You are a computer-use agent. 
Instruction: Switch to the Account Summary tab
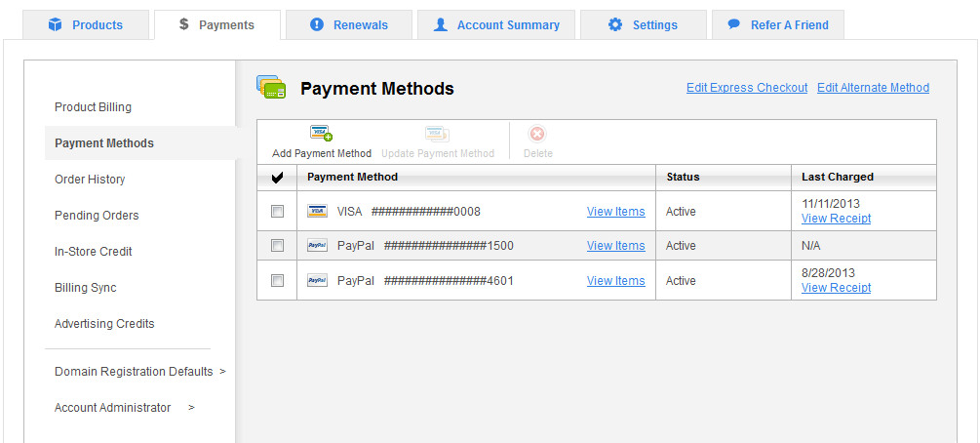(x=495, y=25)
